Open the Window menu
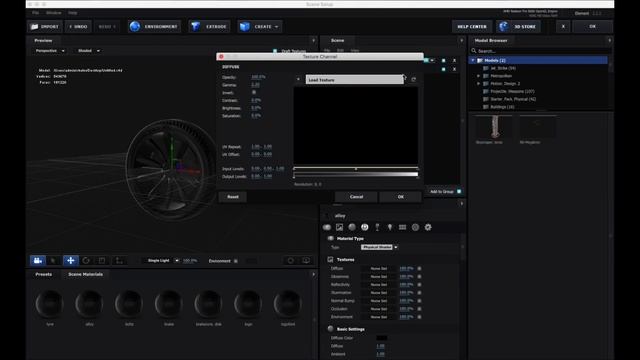 click(x=53, y=13)
